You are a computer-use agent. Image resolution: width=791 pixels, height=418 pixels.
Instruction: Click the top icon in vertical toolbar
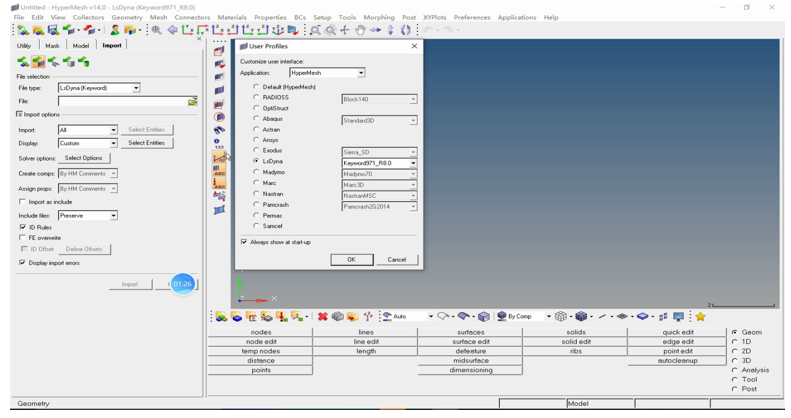[x=219, y=51]
